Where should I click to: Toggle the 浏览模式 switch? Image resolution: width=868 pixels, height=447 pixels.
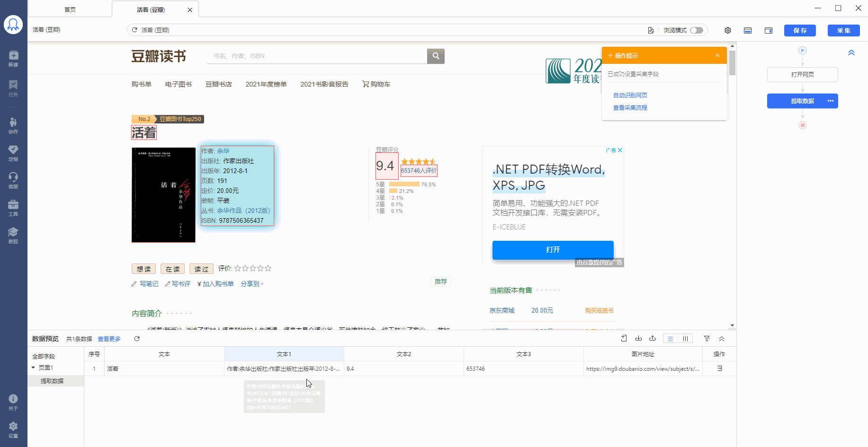[696, 30]
